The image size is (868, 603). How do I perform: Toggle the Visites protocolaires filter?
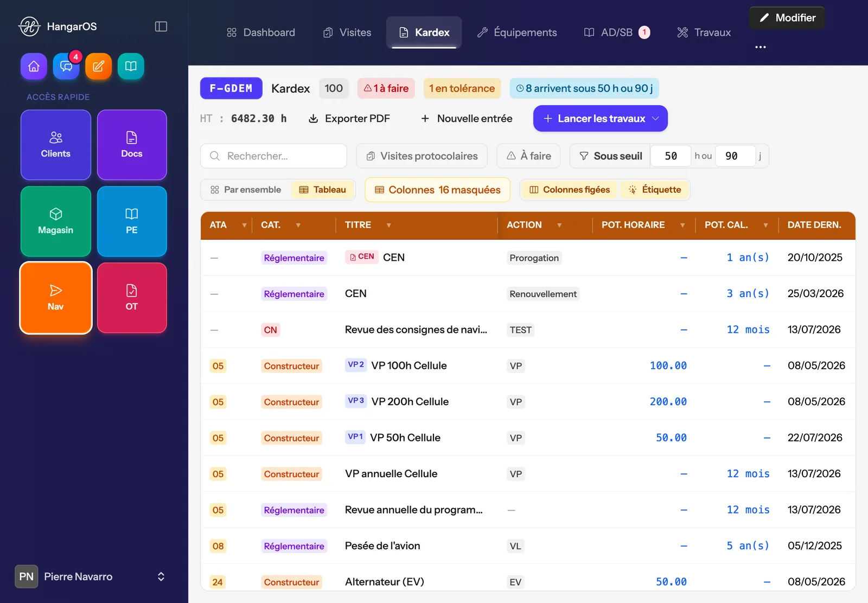click(422, 156)
